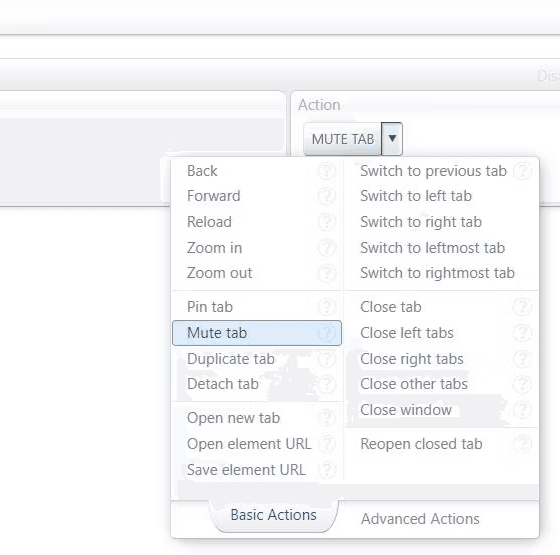Click help icon beside Close tab

(522, 307)
